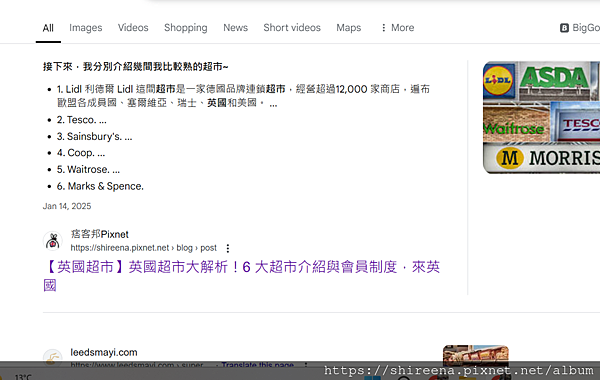Open the Videos tab
Image resolution: width=600 pixels, height=380 pixels.
point(133,28)
